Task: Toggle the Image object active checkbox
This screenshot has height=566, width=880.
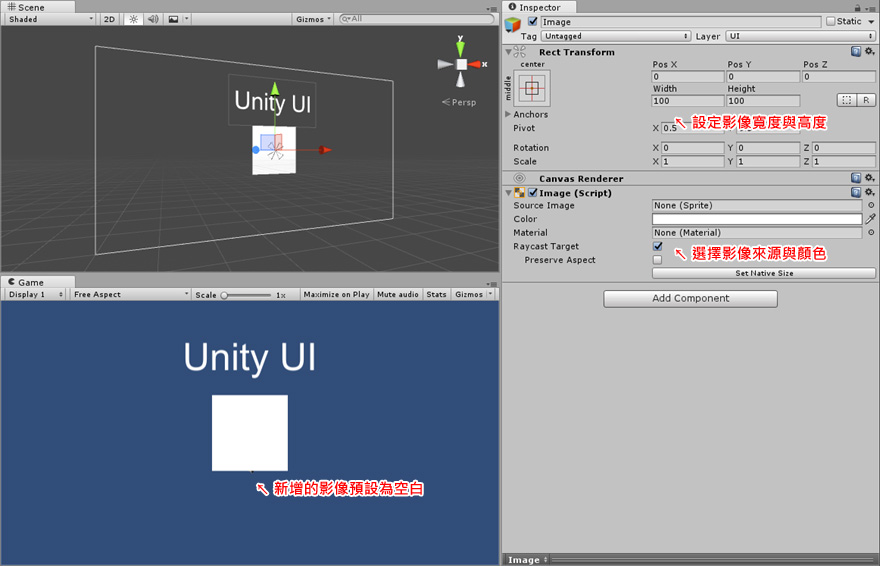Action: pos(533,21)
